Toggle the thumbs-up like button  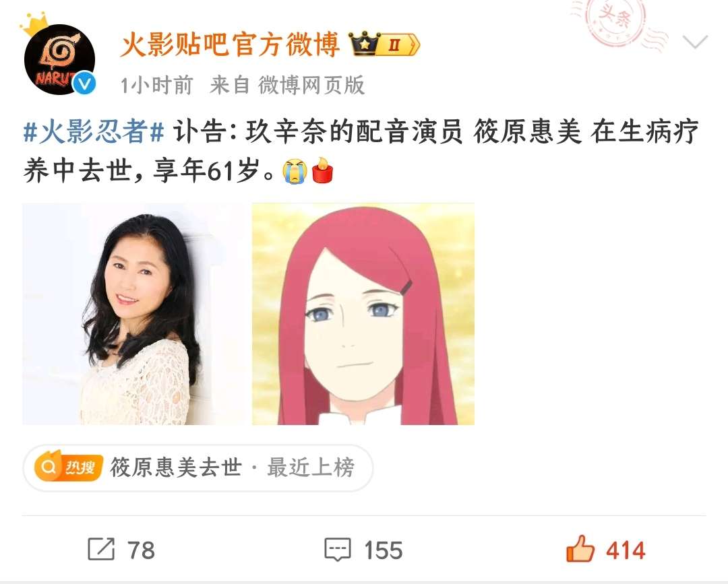pyautogui.click(x=580, y=548)
